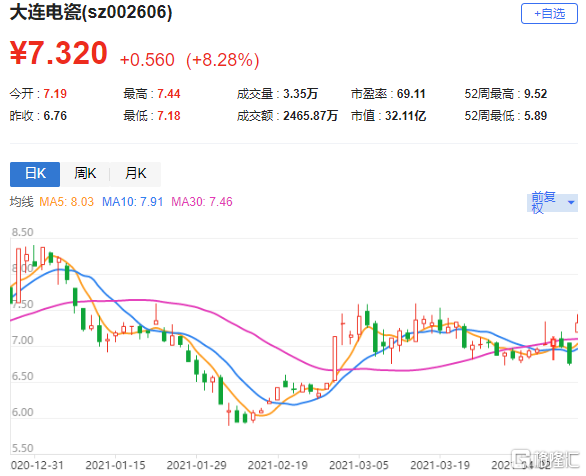Image resolution: width=586 pixels, height=476 pixels.
Task: Click the MA10: 7.91 indicator label
Action: pyautogui.click(x=133, y=202)
